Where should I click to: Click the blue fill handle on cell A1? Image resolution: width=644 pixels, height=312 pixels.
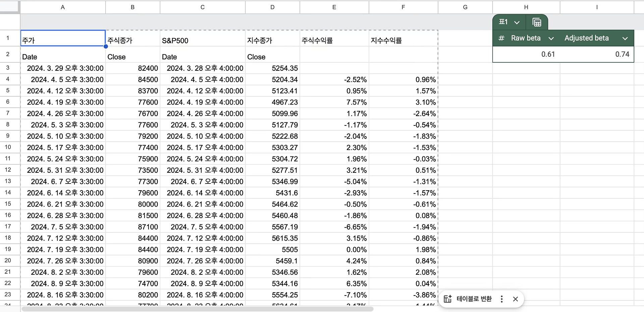[106, 46]
